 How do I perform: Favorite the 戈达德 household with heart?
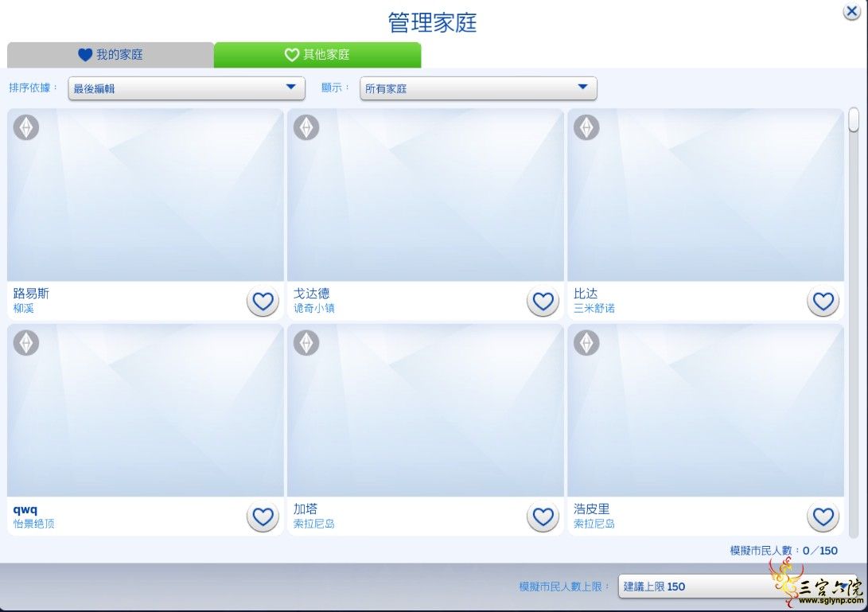click(x=543, y=302)
